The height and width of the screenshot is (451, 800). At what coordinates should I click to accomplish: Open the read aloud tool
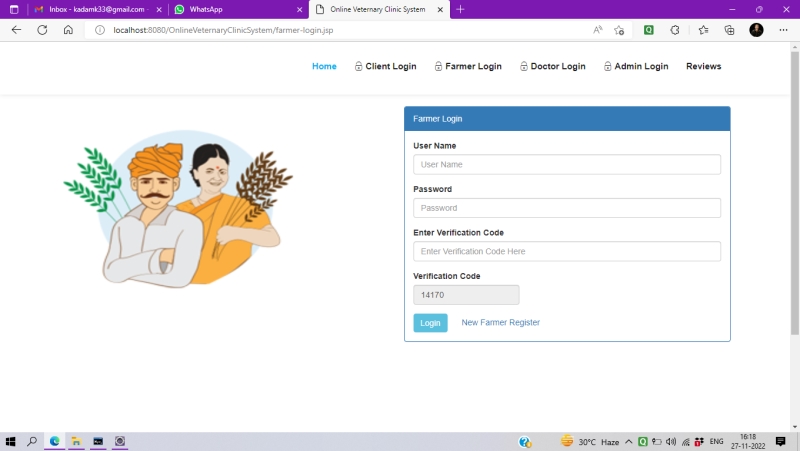[598, 30]
